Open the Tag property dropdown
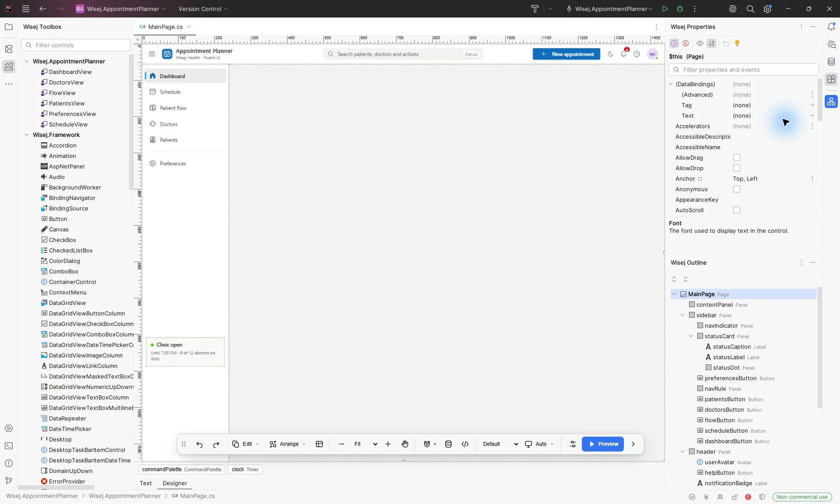The width and height of the screenshot is (840, 504). (x=812, y=105)
